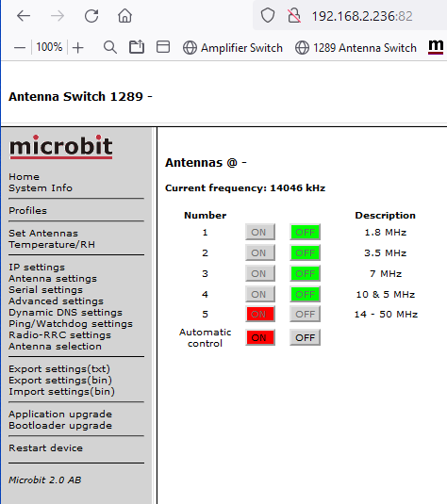This screenshot has width=447, height=504.
Task: Open the 1289 Antenna Switch bookmark
Action: pos(356,48)
